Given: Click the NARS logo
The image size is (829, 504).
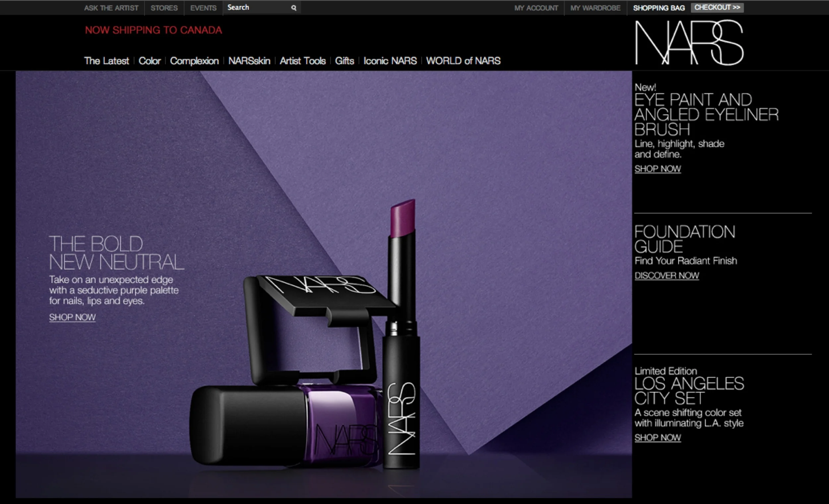Looking at the screenshot, I should (689, 43).
